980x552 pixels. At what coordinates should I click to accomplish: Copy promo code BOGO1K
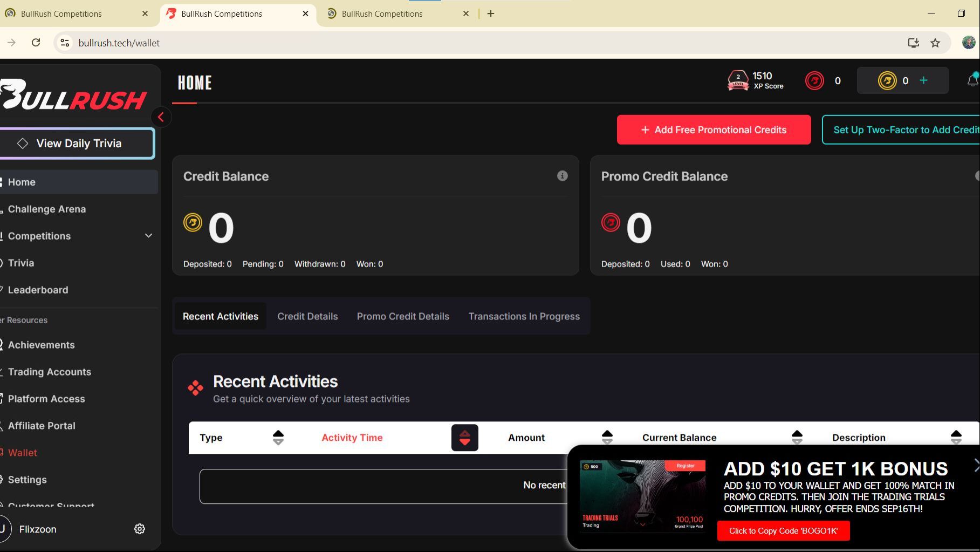point(783,530)
